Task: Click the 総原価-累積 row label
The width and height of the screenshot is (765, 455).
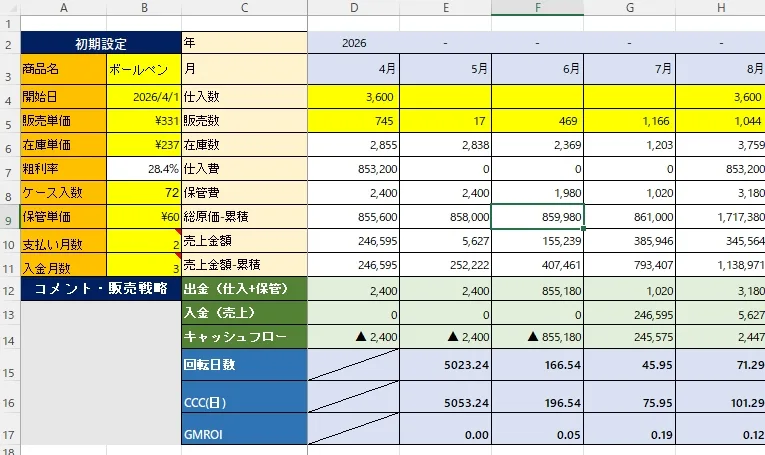Action: point(244,217)
